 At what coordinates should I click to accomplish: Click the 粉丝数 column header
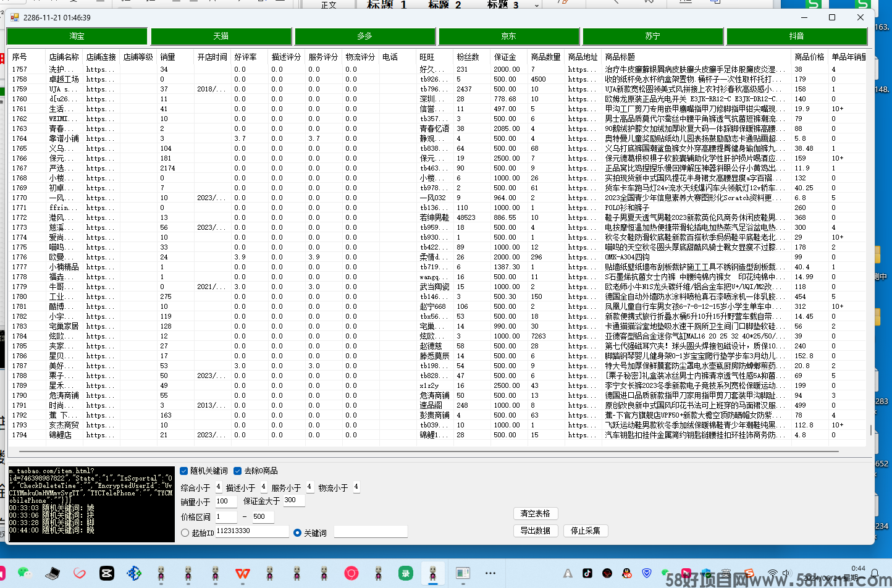tap(472, 57)
